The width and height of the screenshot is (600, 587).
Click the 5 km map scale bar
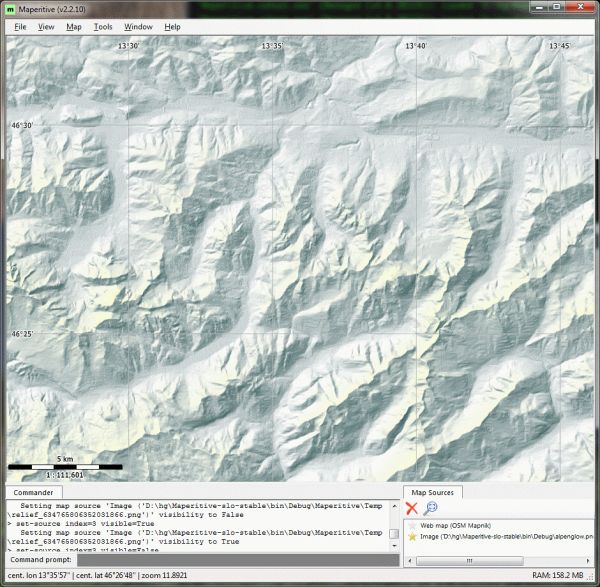[65, 466]
